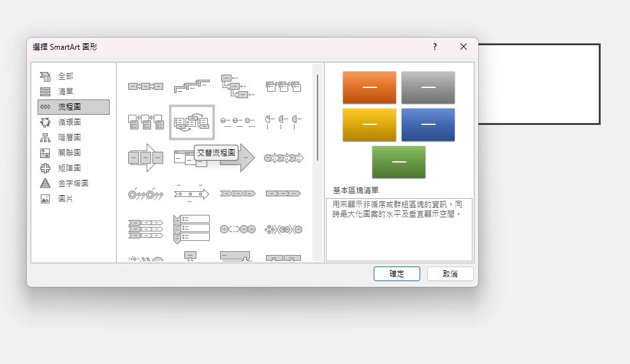The height and width of the screenshot is (364, 630).
Task: Open the 金字塔圖 category
Action: tap(73, 183)
